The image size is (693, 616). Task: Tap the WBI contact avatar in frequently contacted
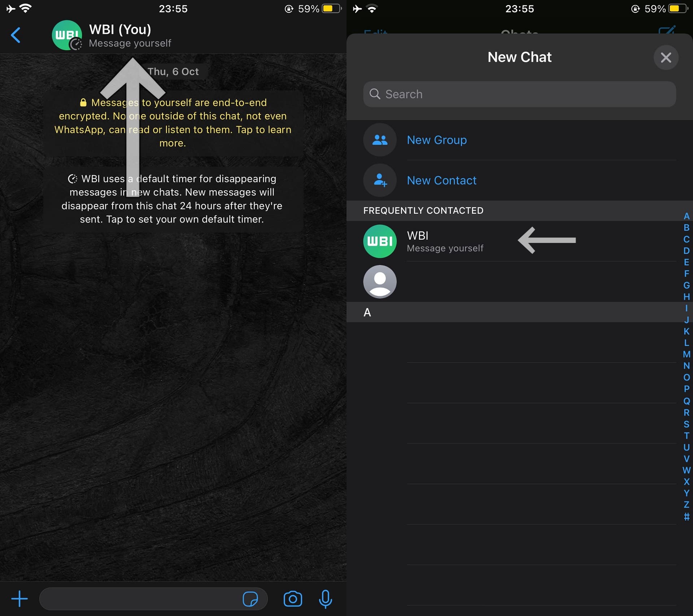click(380, 242)
